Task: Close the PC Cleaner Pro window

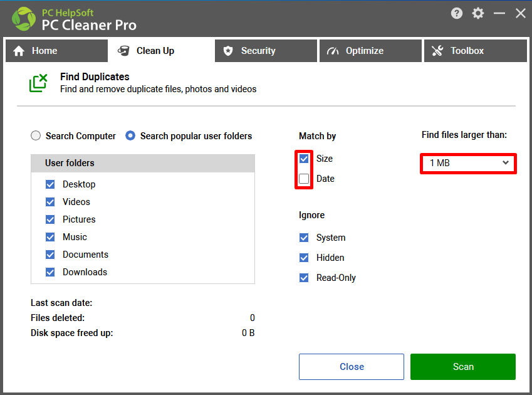Action: [521, 13]
